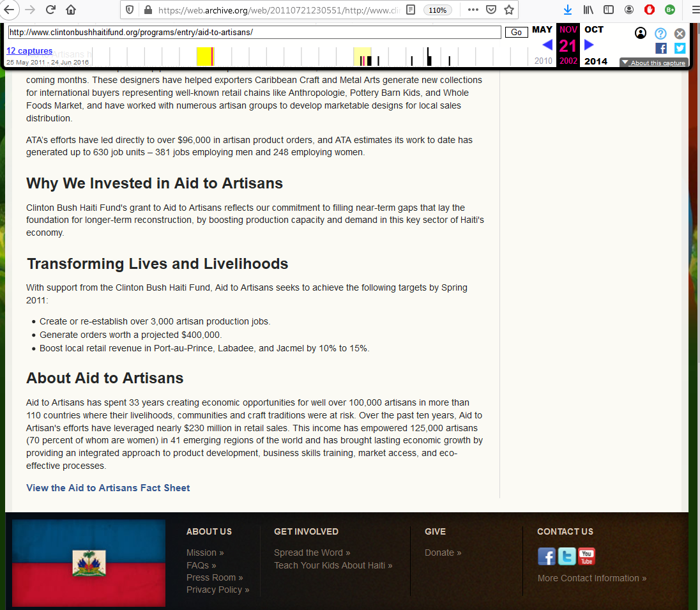Open Wayback user account icon

point(640,33)
